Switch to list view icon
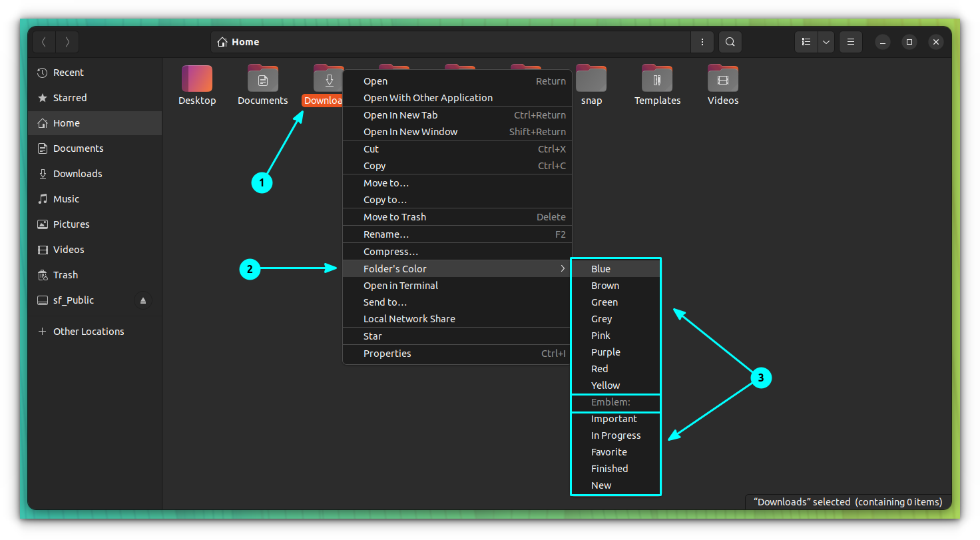This screenshot has height=540, width=980. 806,42
